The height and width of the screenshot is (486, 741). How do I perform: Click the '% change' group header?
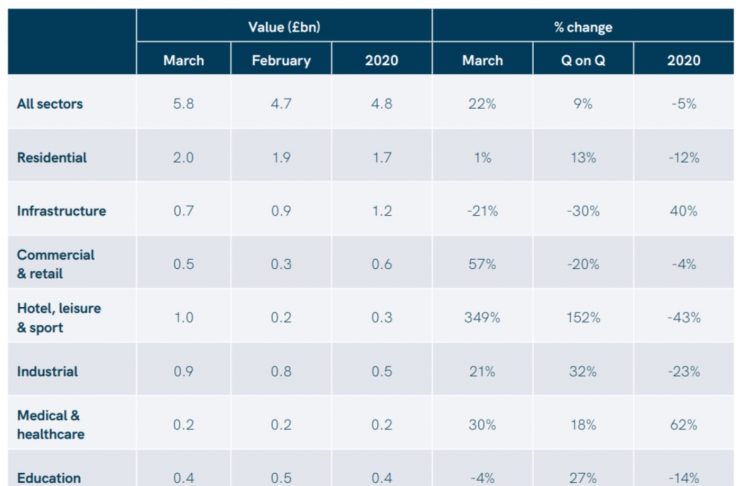583,27
